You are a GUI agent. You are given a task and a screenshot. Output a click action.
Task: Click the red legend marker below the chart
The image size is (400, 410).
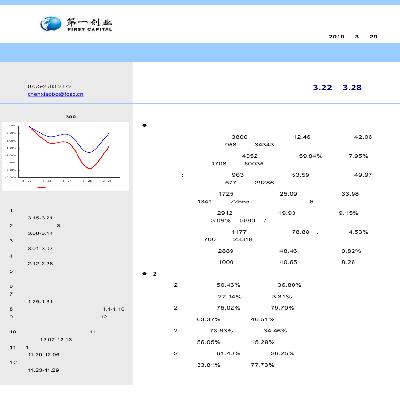pyautogui.click(x=42, y=187)
